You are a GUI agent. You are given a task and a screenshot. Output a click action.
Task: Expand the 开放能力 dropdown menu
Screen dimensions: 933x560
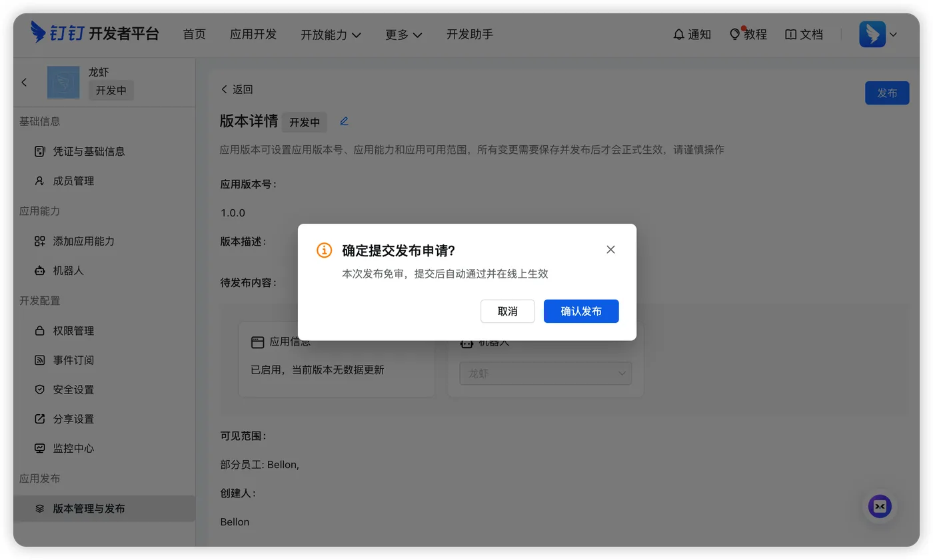click(331, 35)
